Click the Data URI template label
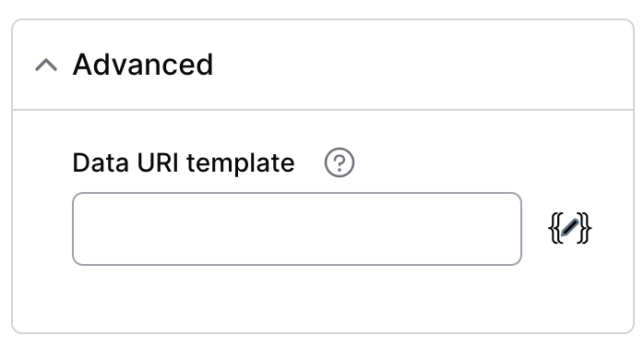Image resolution: width=644 pixels, height=360 pixels. [184, 162]
